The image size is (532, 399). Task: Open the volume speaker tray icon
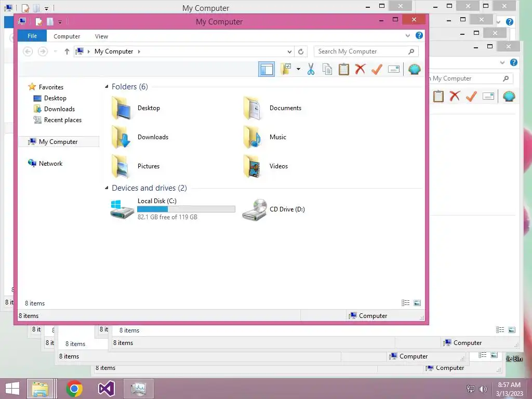pyautogui.click(x=483, y=389)
